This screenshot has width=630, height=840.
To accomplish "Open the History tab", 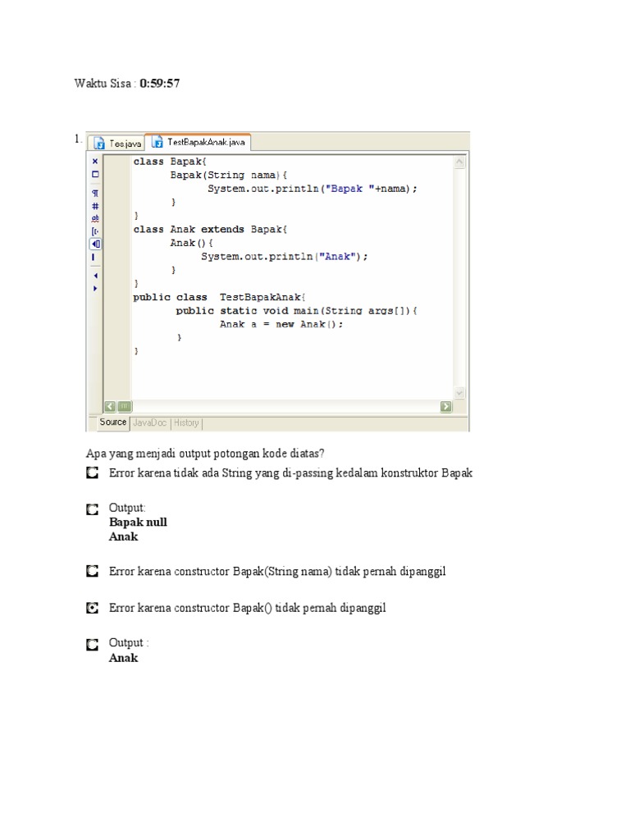I will [x=186, y=422].
